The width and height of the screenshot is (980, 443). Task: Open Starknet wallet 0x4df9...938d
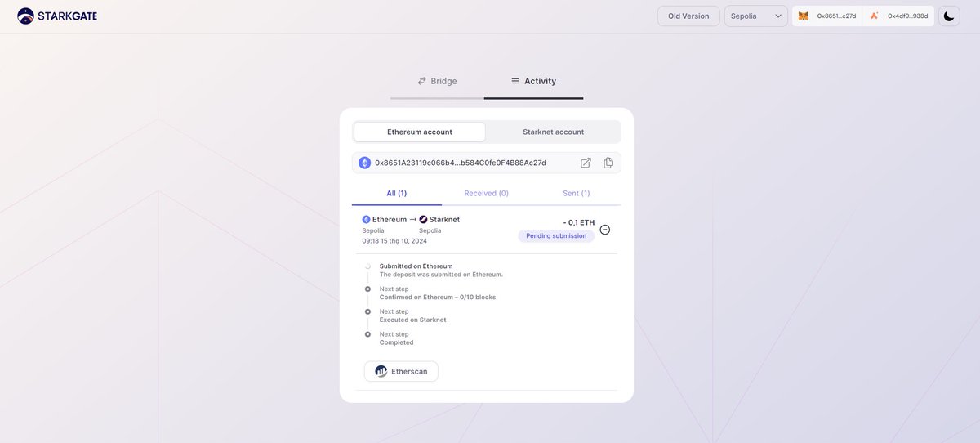click(899, 16)
